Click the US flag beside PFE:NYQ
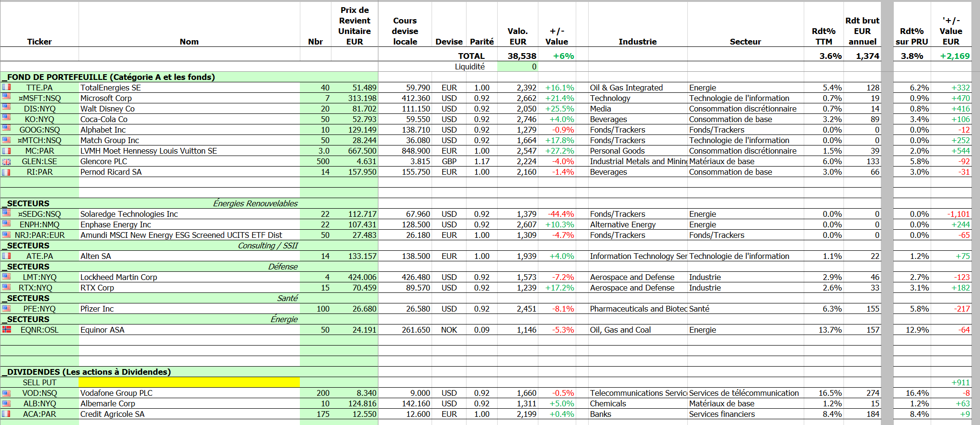This screenshot has width=980, height=425. (x=6, y=308)
